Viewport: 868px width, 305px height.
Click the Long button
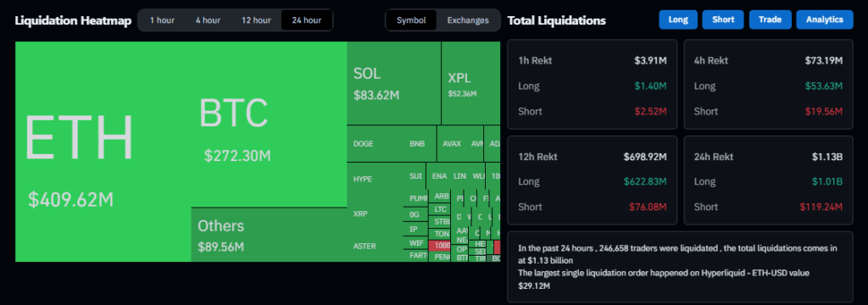pyautogui.click(x=678, y=20)
